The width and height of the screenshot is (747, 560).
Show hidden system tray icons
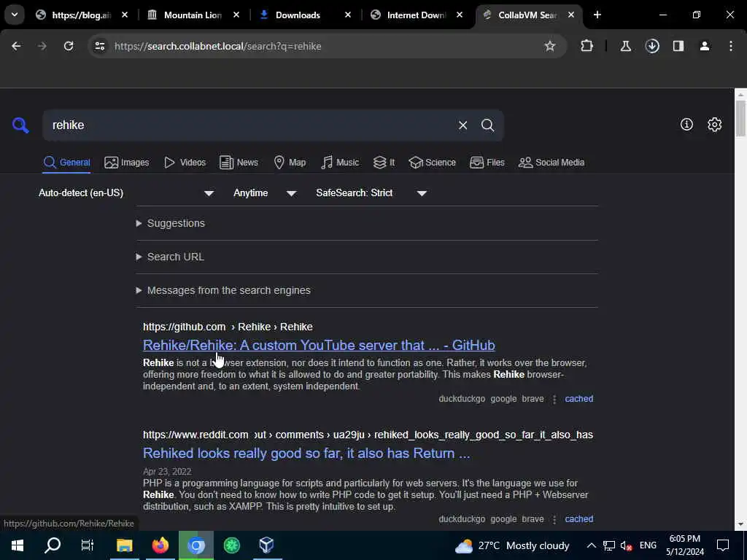pyautogui.click(x=591, y=545)
